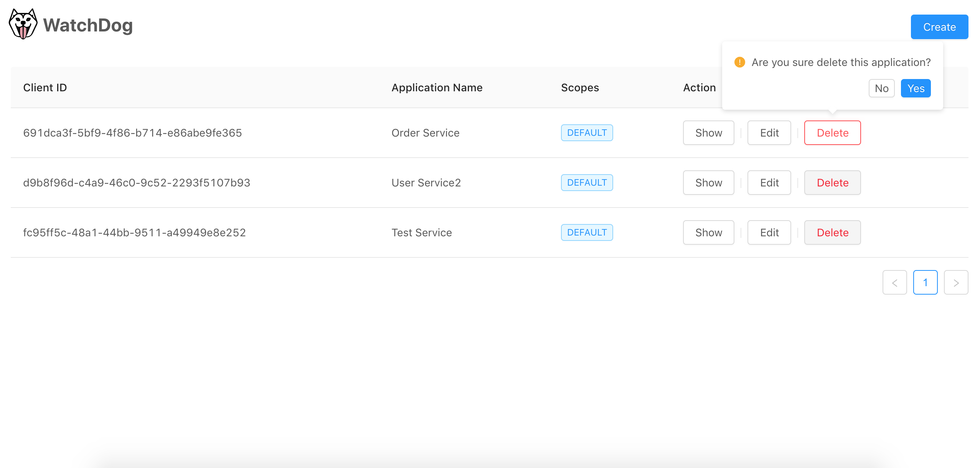Click the WatchDog title text
This screenshot has height=468, width=980.
click(x=88, y=26)
